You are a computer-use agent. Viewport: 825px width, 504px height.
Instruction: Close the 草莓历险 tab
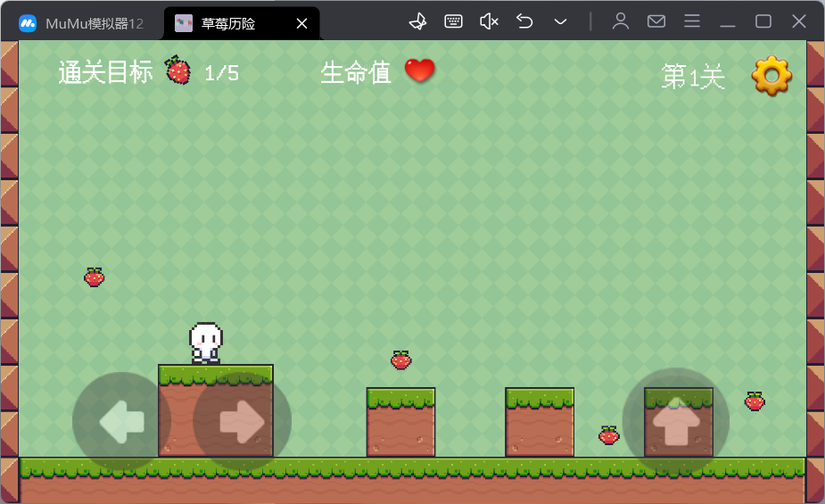(301, 24)
